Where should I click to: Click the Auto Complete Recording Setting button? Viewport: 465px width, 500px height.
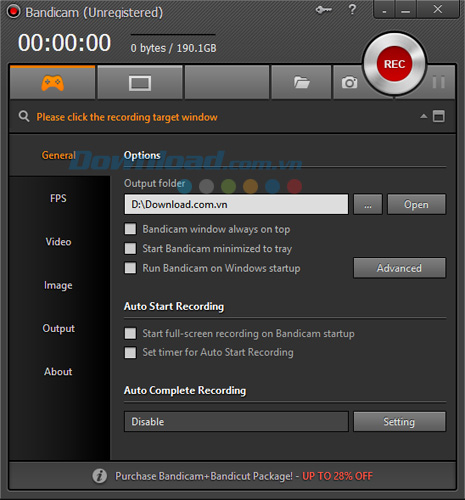tap(399, 422)
